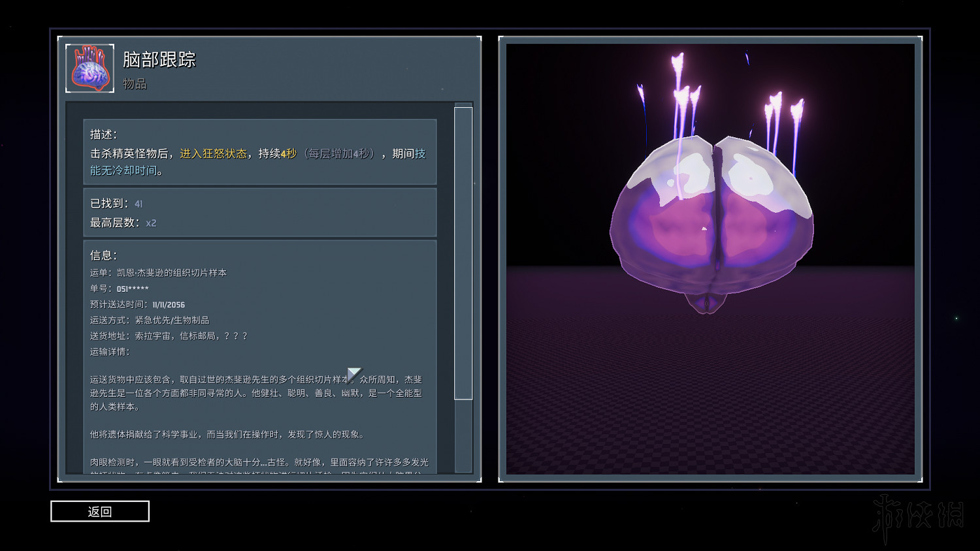Click the 脑部跟踪 item title
Viewport: 980px width, 551px height.
pos(159,60)
